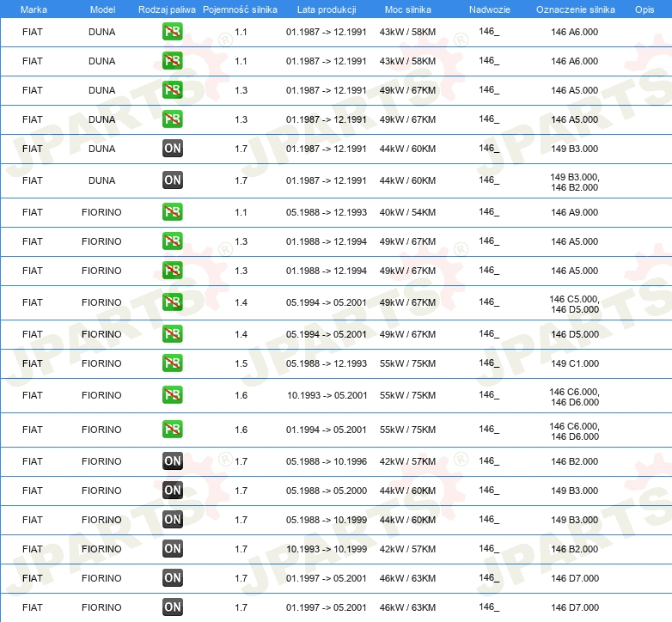Image resolution: width=672 pixels, height=622 pixels.
Task: Click the Lata produkcji column header
Action: (x=327, y=9)
